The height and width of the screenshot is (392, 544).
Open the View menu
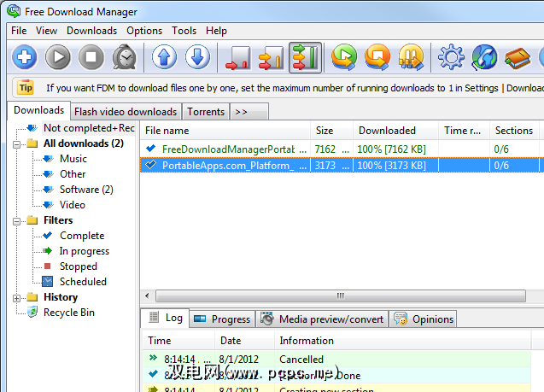46,31
